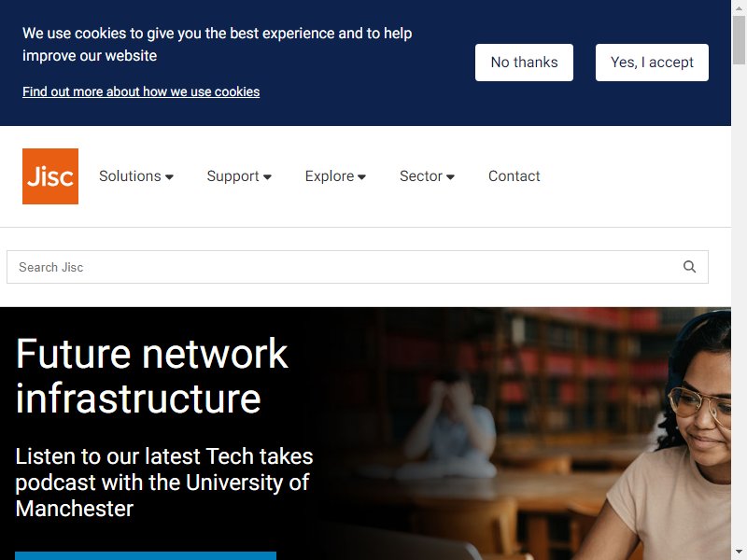The height and width of the screenshot is (560, 747).
Task: Expand the Explore menu
Action: 335,176
